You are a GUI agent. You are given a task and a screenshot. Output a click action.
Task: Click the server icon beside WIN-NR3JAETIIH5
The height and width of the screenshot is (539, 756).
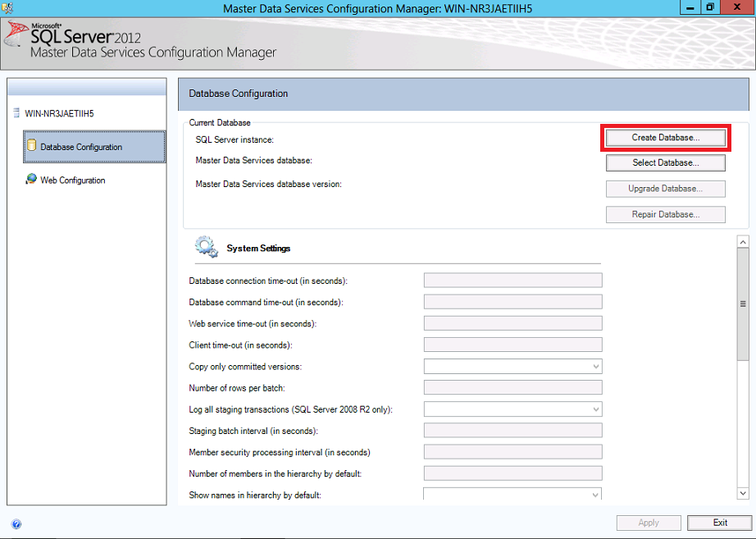pyautogui.click(x=16, y=113)
